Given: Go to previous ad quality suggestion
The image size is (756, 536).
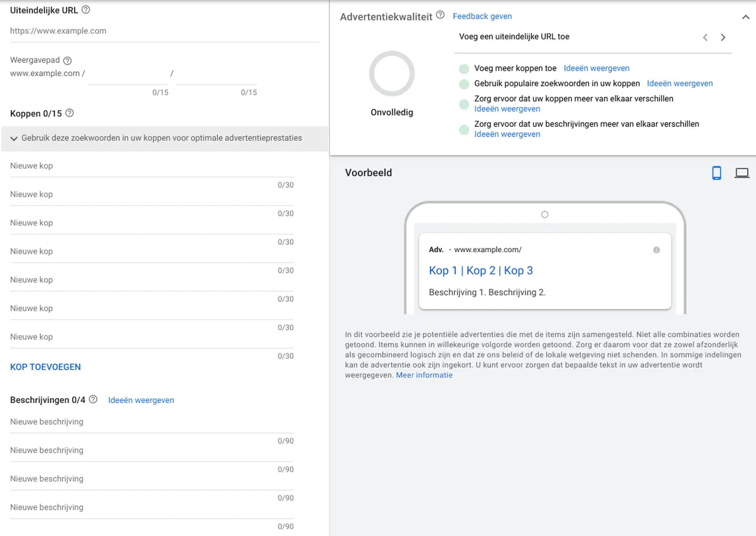Looking at the screenshot, I should [x=705, y=37].
